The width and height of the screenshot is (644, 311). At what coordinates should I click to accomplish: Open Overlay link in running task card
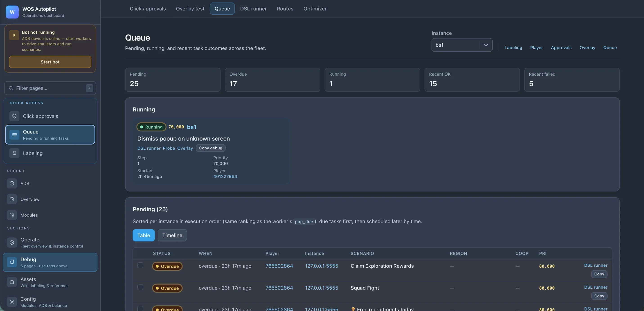tap(185, 148)
